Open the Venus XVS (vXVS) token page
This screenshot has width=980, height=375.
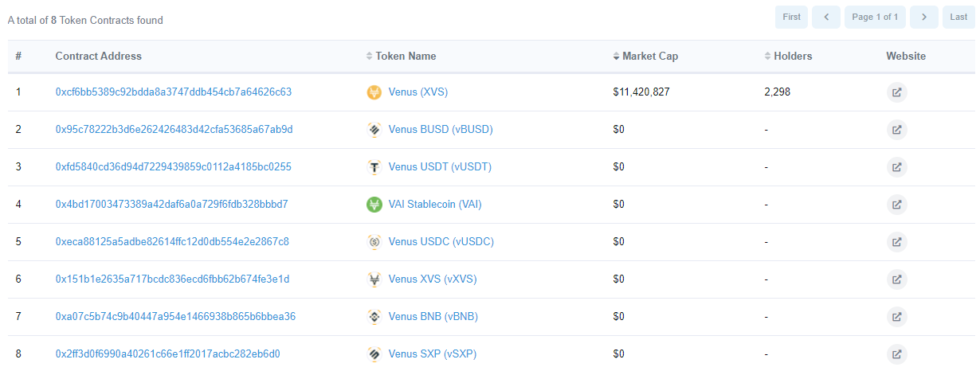click(x=433, y=279)
